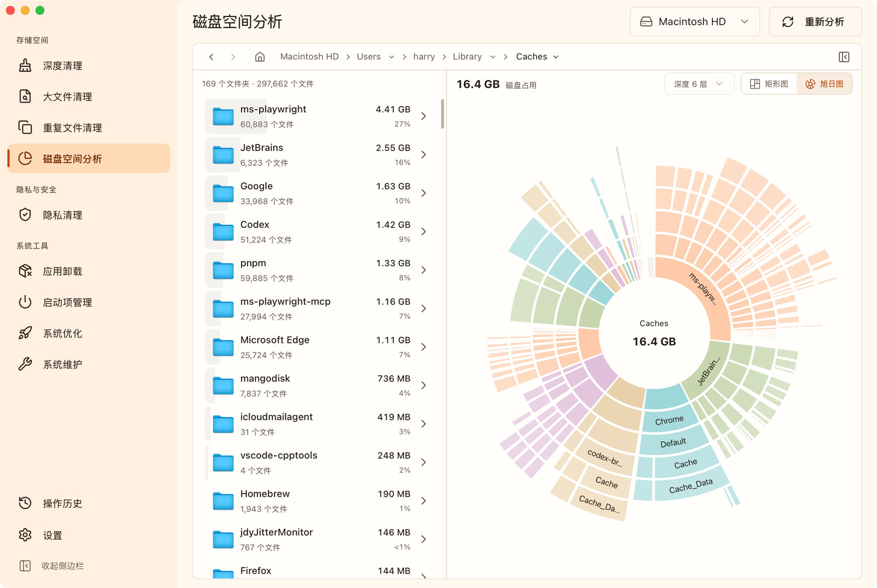
Task: Open 应用卸载 app uninstaller
Action: (89, 271)
